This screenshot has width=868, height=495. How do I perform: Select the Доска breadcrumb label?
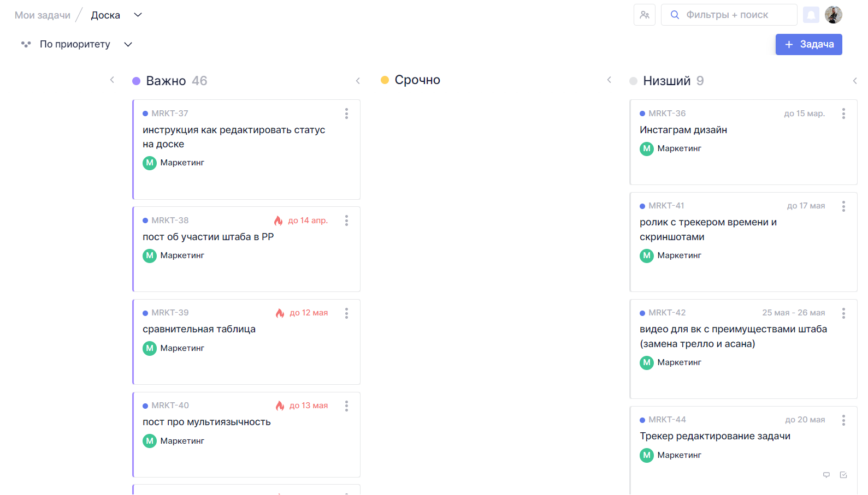tap(105, 15)
